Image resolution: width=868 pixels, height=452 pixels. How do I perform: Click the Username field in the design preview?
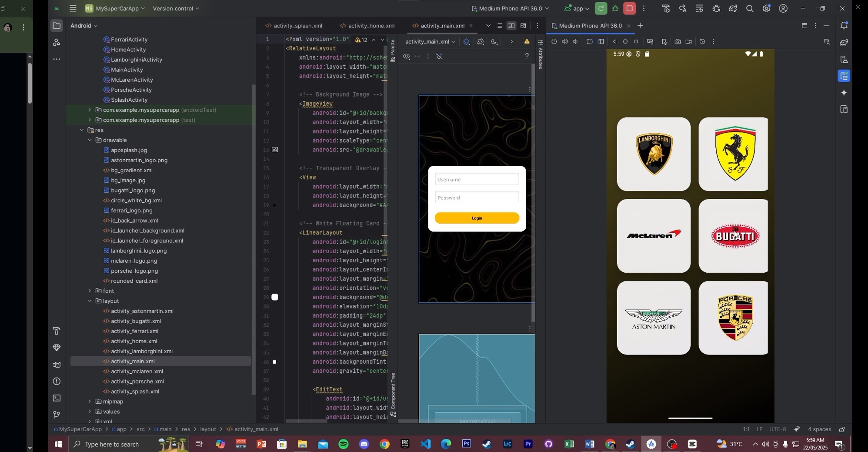(477, 179)
